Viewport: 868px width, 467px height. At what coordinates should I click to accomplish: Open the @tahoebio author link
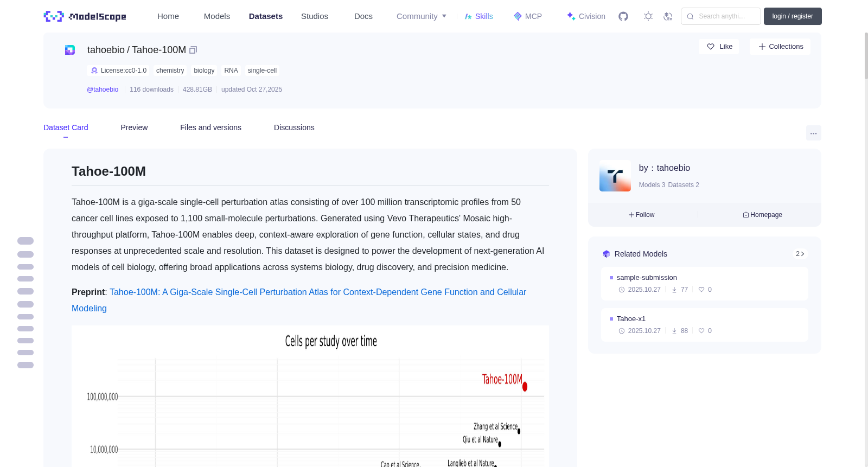pyautogui.click(x=103, y=89)
